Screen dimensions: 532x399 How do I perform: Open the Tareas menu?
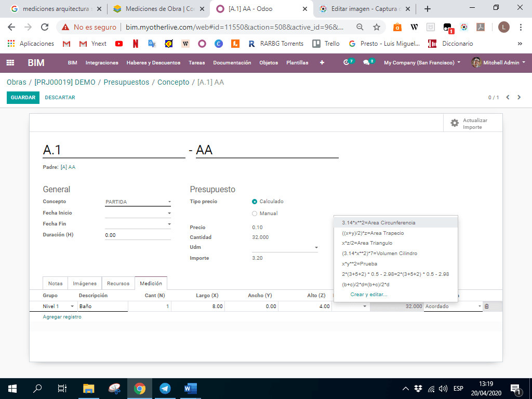(x=197, y=62)
